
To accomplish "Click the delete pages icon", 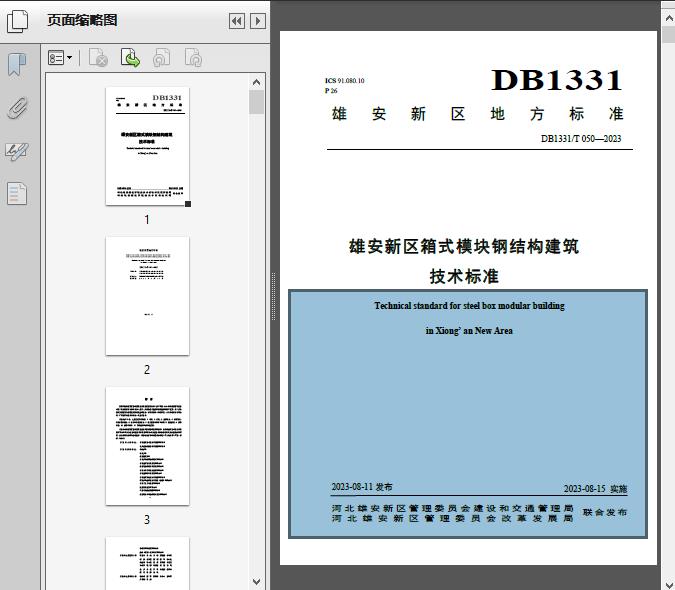I will (99, 58).
